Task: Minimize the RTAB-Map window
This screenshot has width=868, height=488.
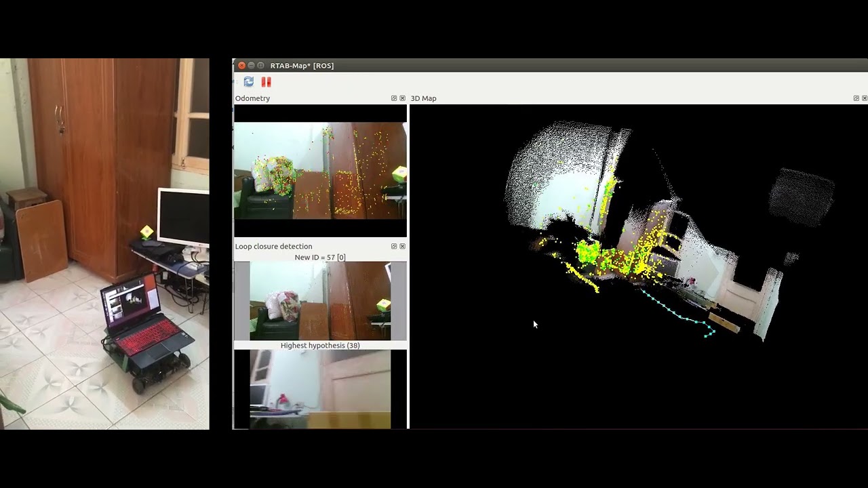Action: tap(251, 66)
